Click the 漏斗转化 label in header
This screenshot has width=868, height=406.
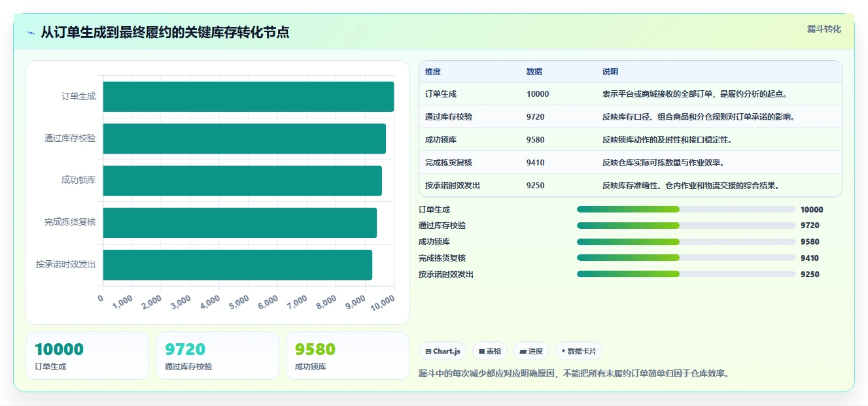pos(824,29)
